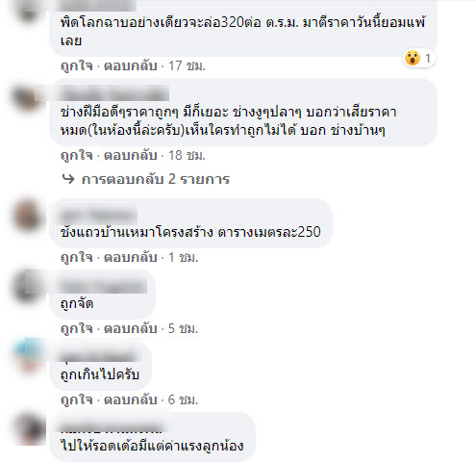Open profile picture of ถูกจัด commenter
The width and height of the screenshot is (476, 463).
point(29,288)
